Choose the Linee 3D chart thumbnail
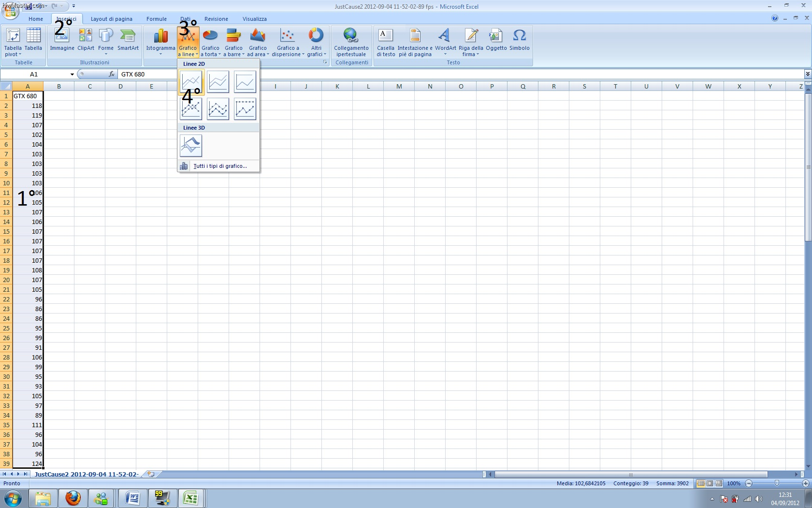 click(x=191, y=146)
